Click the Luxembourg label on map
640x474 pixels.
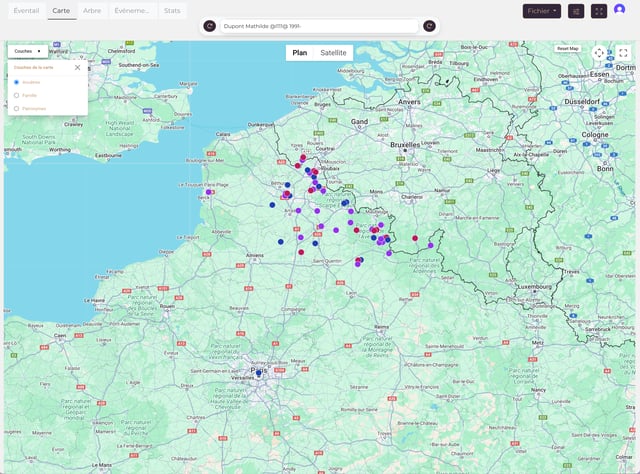tap(534, 287)
